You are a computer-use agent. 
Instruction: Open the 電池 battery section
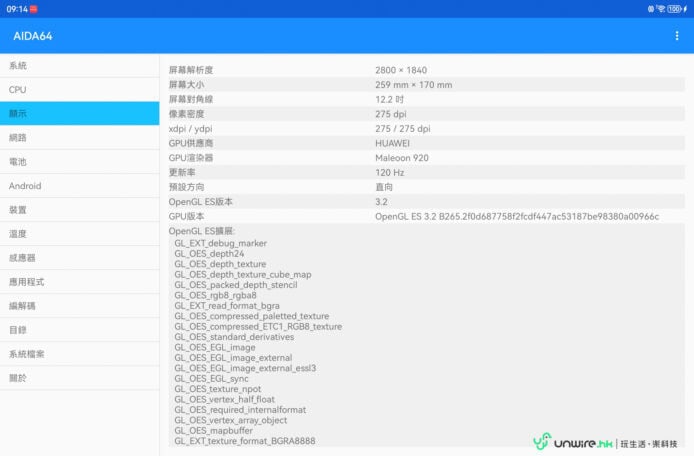tap(80, 162)
